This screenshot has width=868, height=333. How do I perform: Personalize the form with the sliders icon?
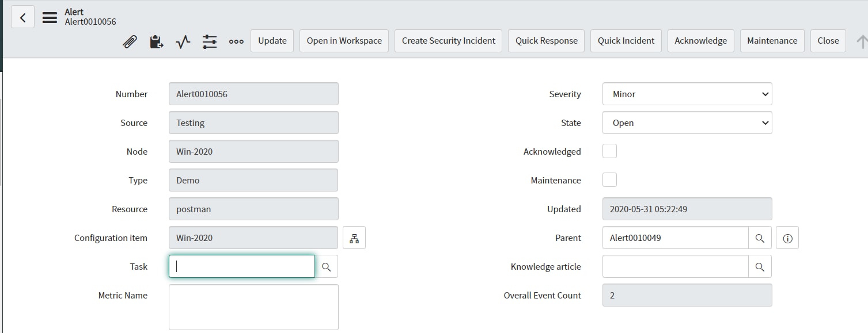[x=209, y=41]
